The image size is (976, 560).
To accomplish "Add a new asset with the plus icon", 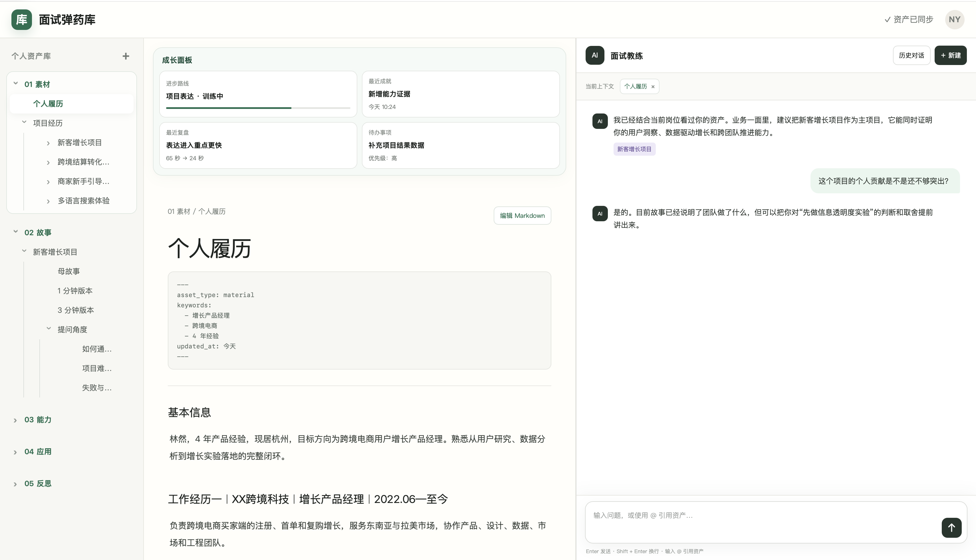I will (x=126, y=56).
